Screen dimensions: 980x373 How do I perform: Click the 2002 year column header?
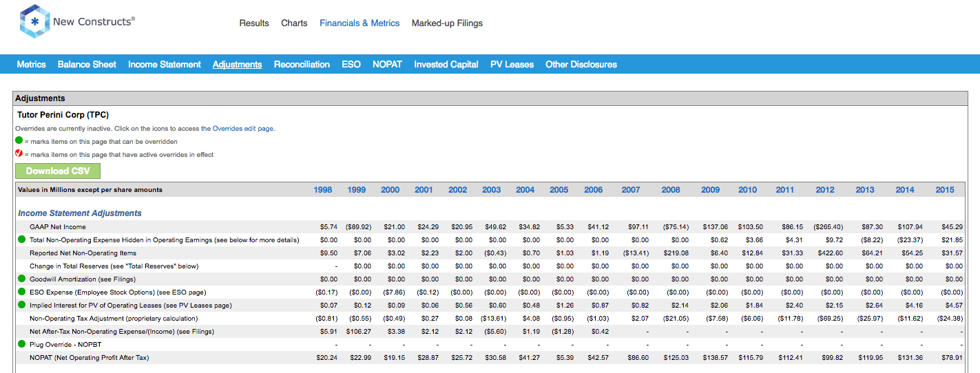pyautogui.click(x=458, y=190)
